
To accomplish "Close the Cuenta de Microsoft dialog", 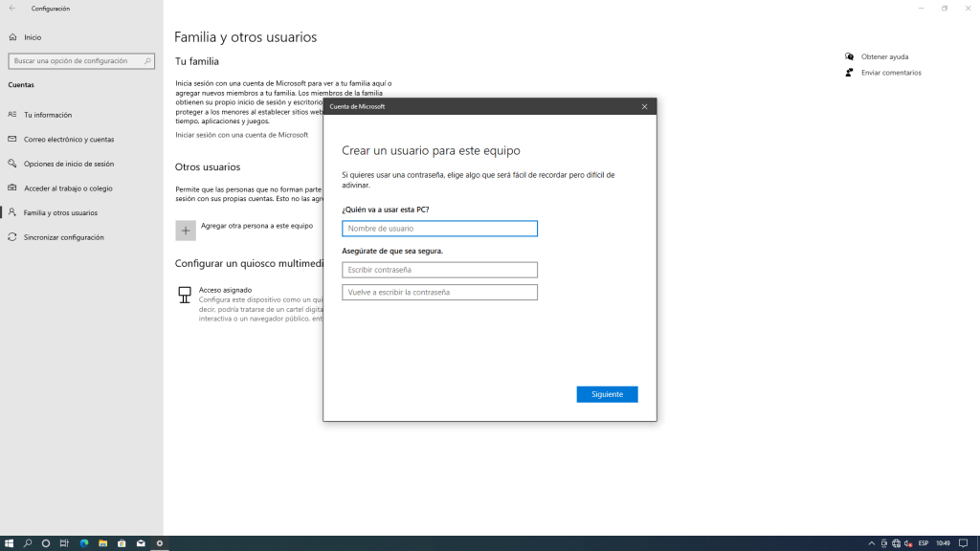I will [644, 106].
